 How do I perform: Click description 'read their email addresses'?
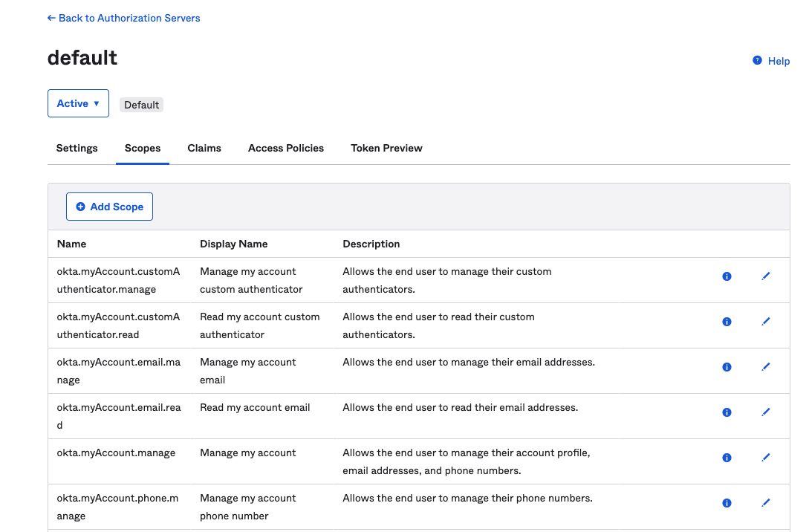coord(461,408)
